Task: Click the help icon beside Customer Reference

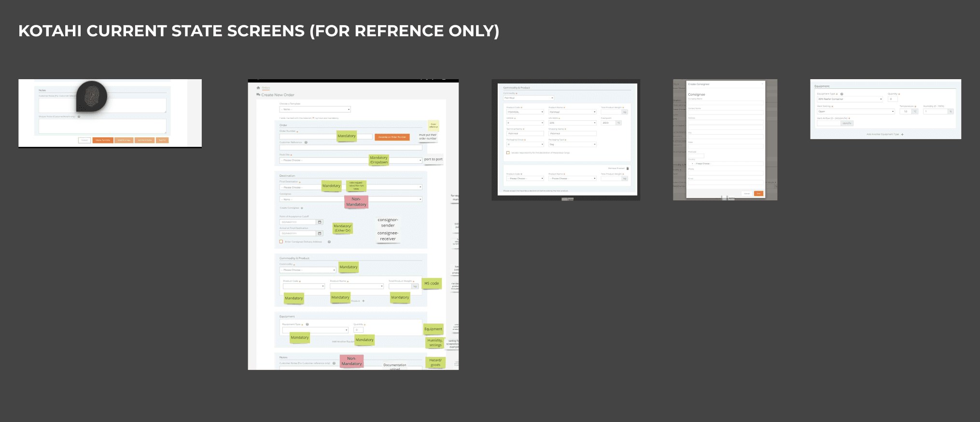Action: pyautogui.click(x=306, y=142)
